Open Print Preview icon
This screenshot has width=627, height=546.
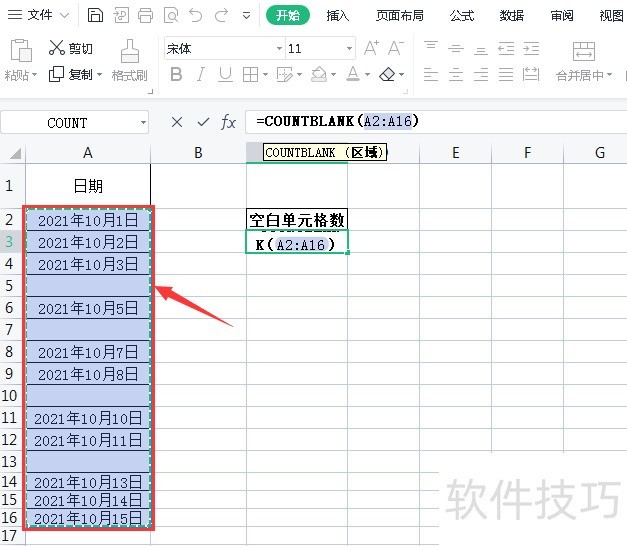(x=171, y=16)
